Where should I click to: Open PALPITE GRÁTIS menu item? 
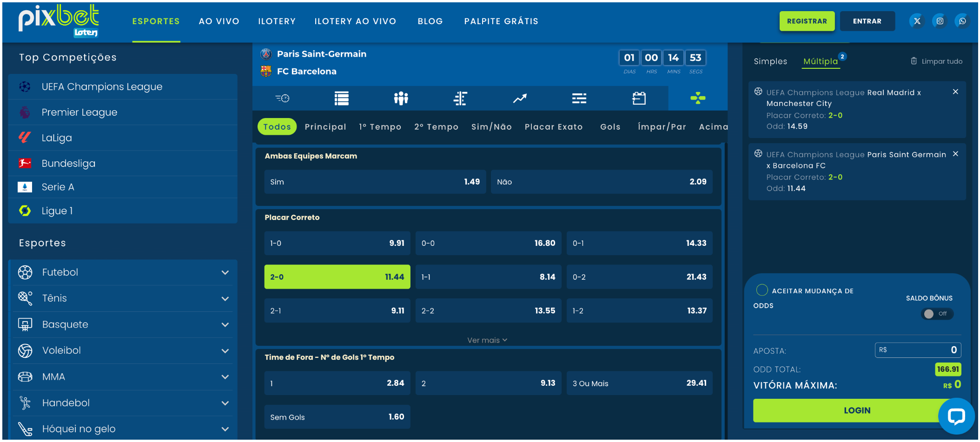pos(501,21)
